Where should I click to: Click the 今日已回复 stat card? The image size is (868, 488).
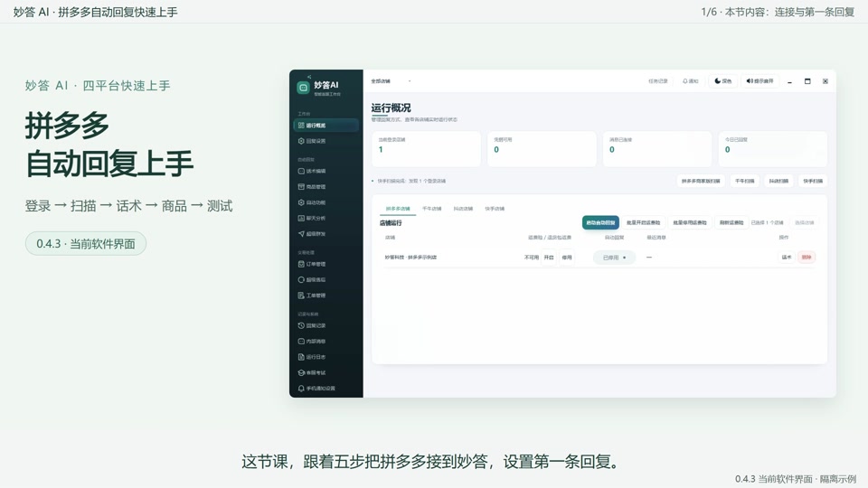click(773, 149)
